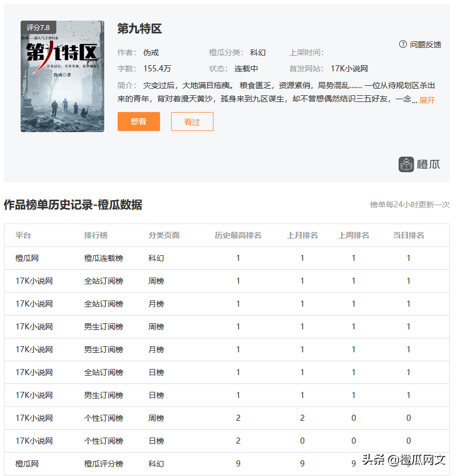Click the 155.4万 word count value
Viewport: 456px width, 476px height.
tap(157, 69)
